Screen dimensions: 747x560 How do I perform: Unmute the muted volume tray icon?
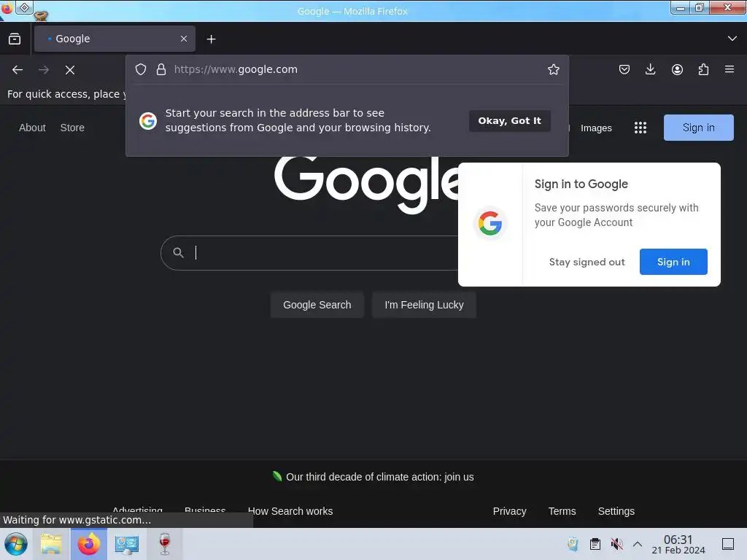point(616,544)
